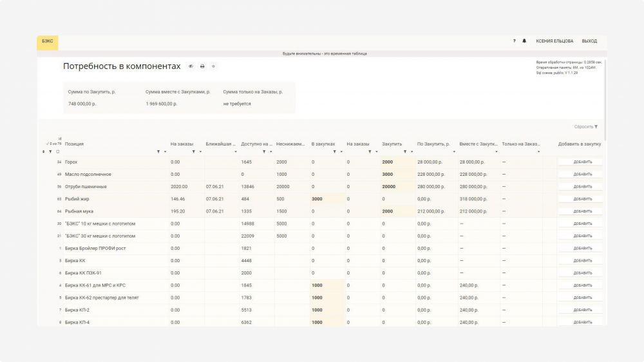
Task: Click ДОБАВИТЬ in the Горох row
Action: 580,162
